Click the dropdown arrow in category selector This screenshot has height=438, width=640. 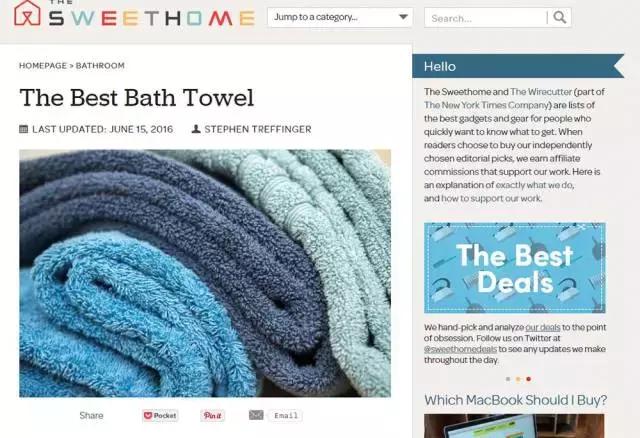[403, 17]
